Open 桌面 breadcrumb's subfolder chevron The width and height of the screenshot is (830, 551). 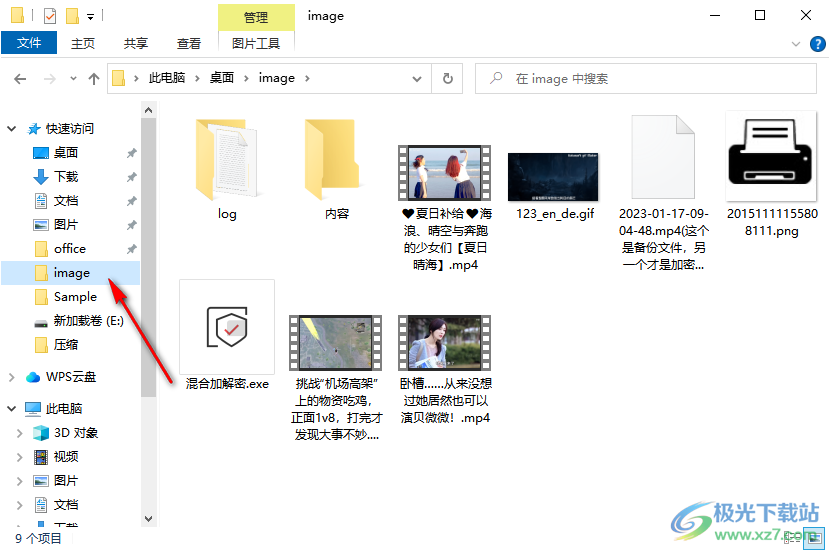point(246,78)
